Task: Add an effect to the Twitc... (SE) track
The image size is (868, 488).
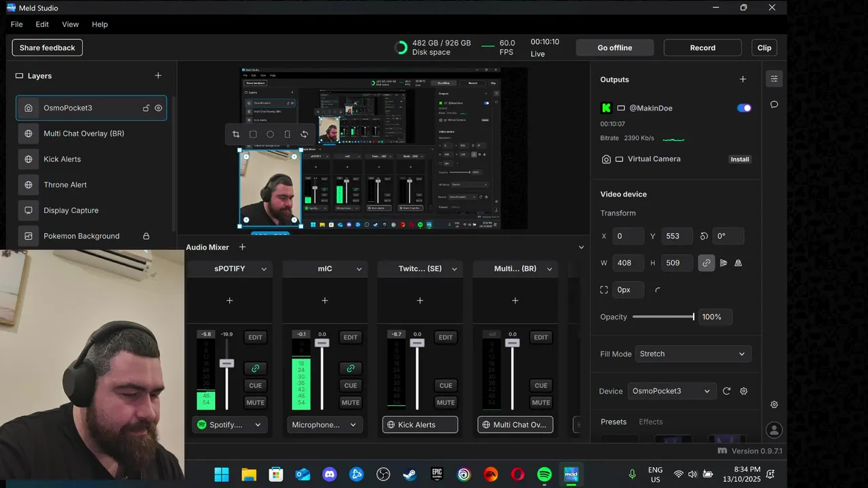Action: (420, 300)
